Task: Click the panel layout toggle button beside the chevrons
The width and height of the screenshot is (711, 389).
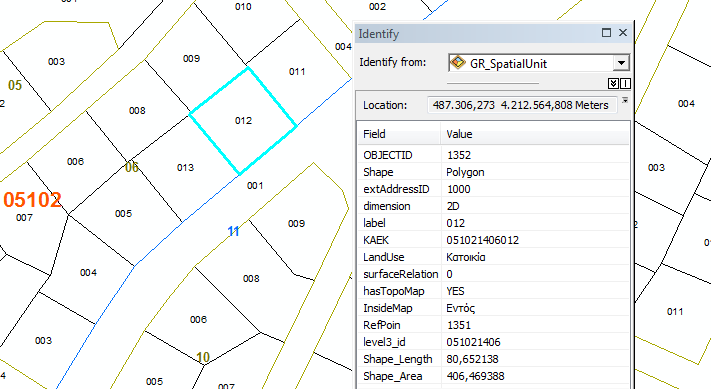Action: (x=625, y=83)
